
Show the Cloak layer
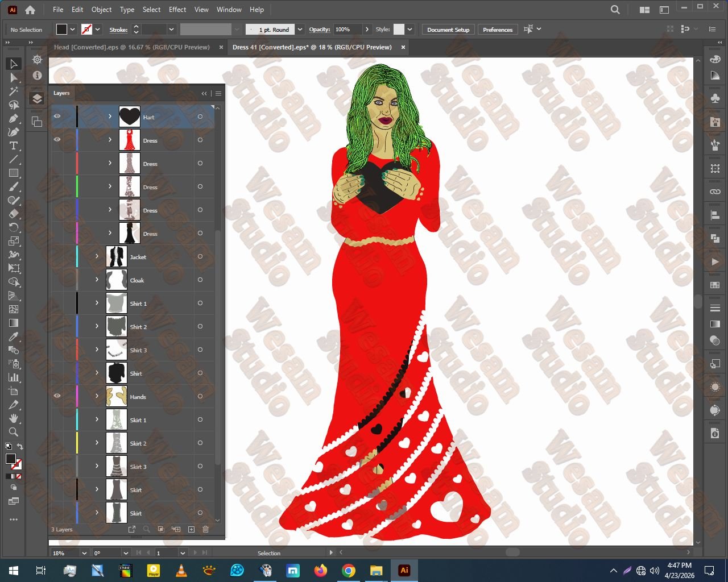(57, 280)
